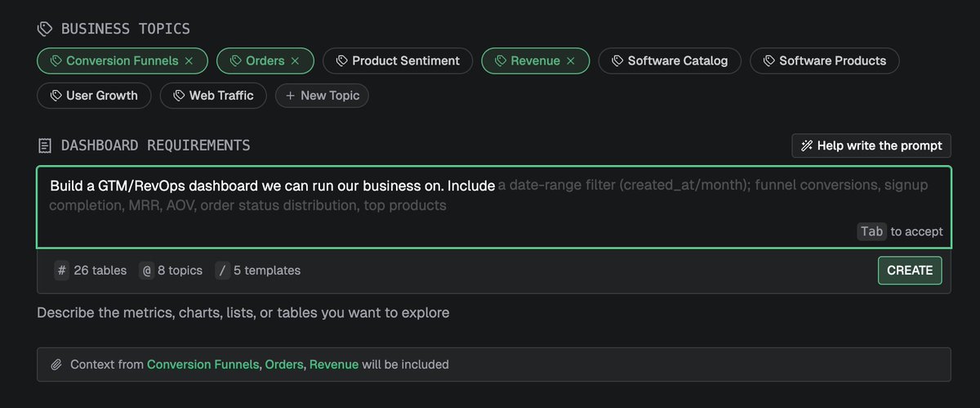Click the tag icon on Product Sentiment chip
Screen dimensions: 980x408
341,61
